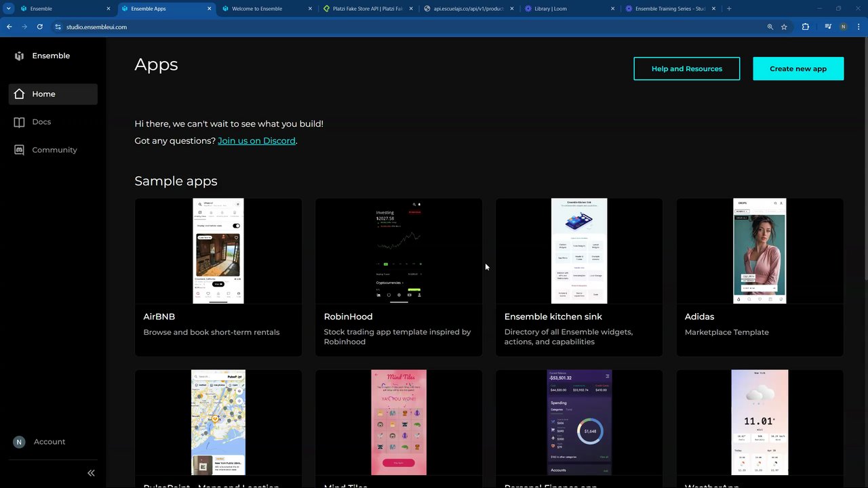Click the zoom magnifier icon in address bar

[x=770, y=27]
